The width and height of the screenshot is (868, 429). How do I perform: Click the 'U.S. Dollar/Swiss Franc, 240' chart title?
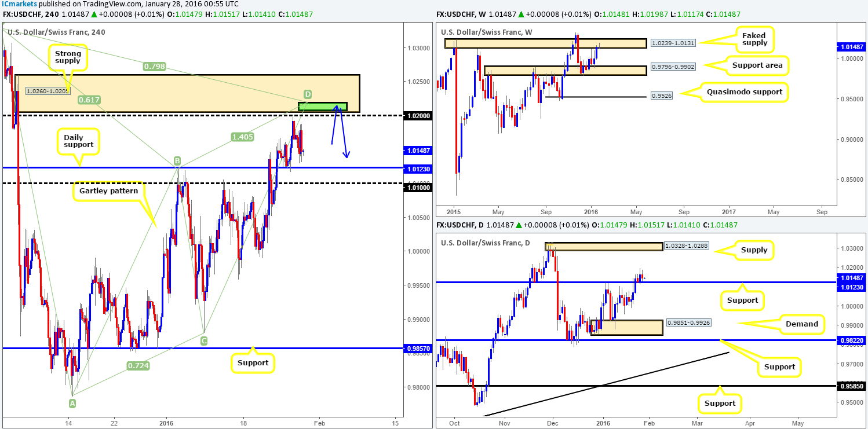pyautogui.click(x=55, y=33)
